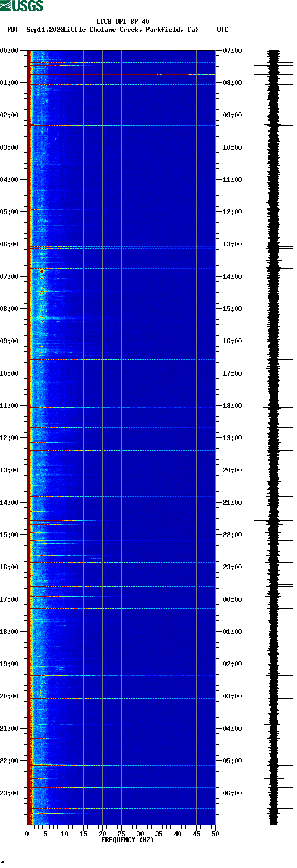
Task: Click the seismogram waveform trace
Action: click(274, 437)
